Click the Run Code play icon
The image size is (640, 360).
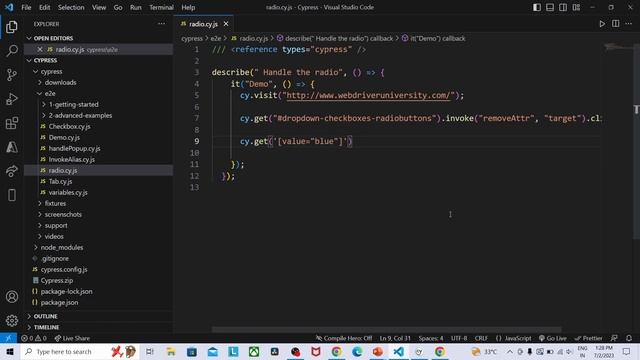point(602,24)
